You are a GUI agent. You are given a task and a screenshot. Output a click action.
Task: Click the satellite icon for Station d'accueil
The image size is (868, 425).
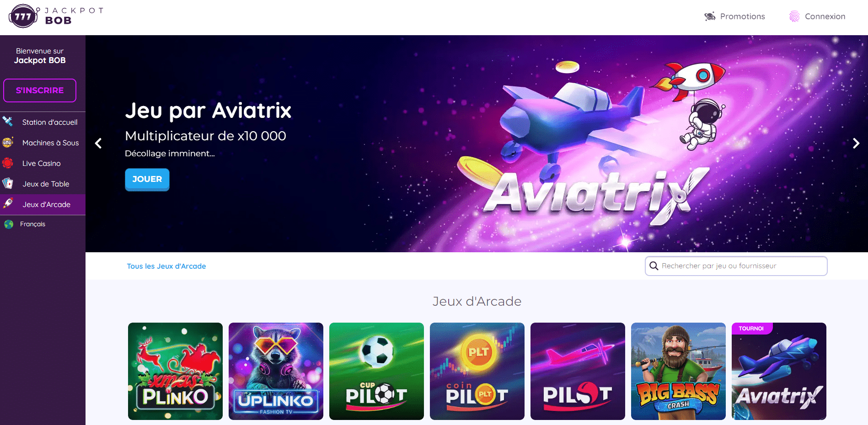[x=8, y=122]
